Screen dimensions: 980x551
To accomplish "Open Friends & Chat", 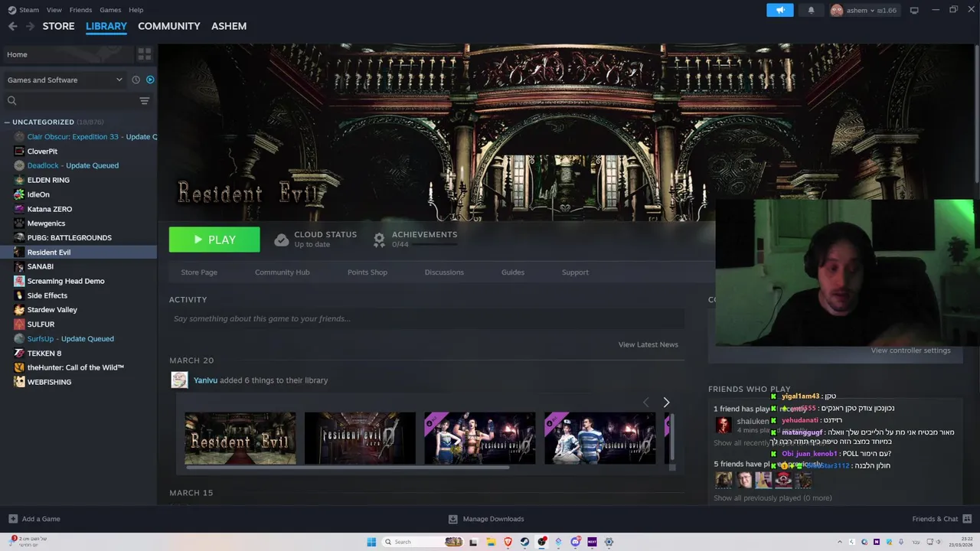I will click(x=942, y=519).
